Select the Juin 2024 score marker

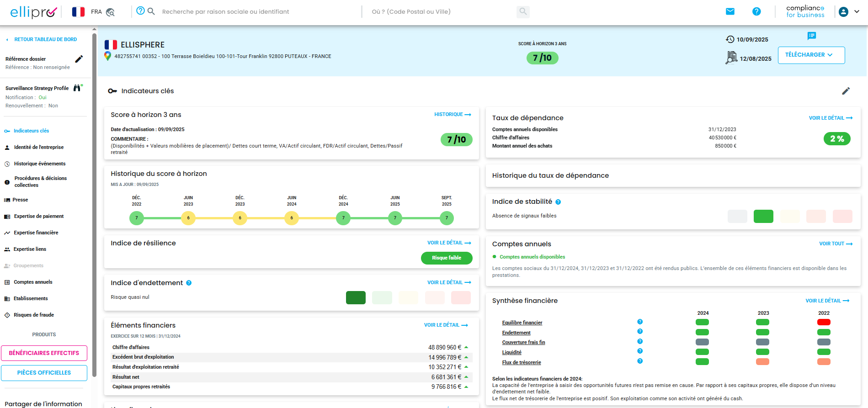coord(292,218)
